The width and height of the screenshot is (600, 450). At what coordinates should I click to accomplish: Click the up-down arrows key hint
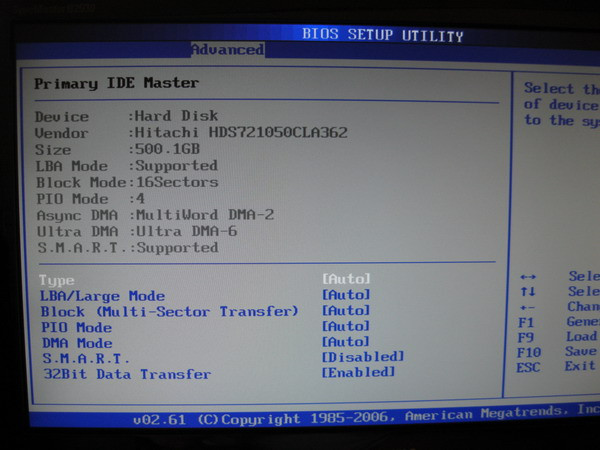(x=528, y=292)
